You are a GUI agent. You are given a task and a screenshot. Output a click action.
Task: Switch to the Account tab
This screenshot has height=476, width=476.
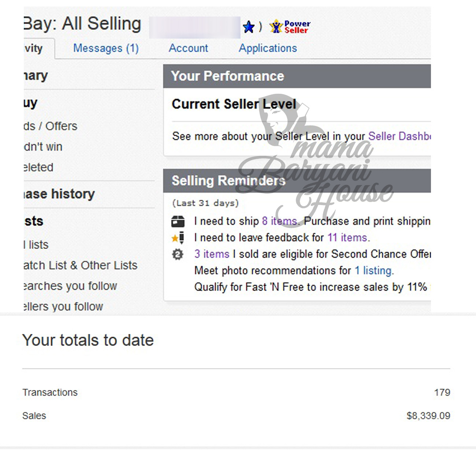click(188, 48)
